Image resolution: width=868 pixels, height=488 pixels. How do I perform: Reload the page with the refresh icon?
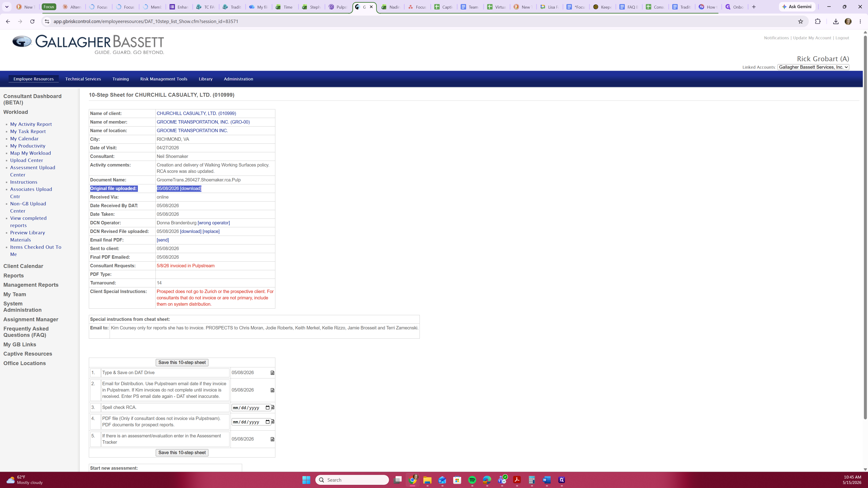point(32,21)
